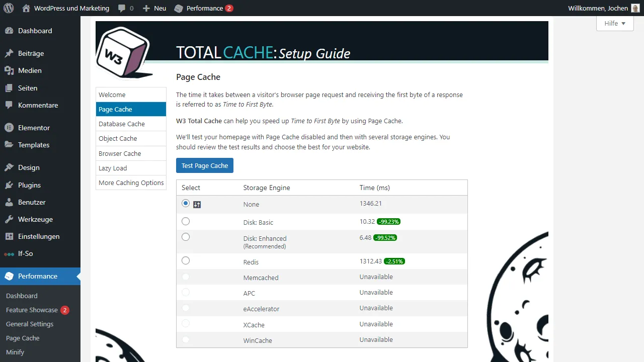Click the Elementor icon in sidebar
The height and width of the screenshot is (362, 644).
(x=9, y=128)
